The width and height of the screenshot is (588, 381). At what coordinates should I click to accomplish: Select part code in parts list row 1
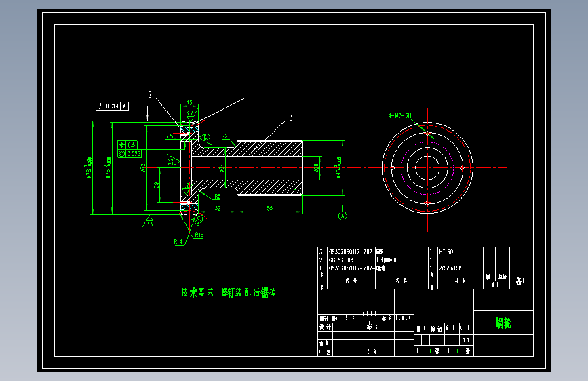click(x=352, y=268)
